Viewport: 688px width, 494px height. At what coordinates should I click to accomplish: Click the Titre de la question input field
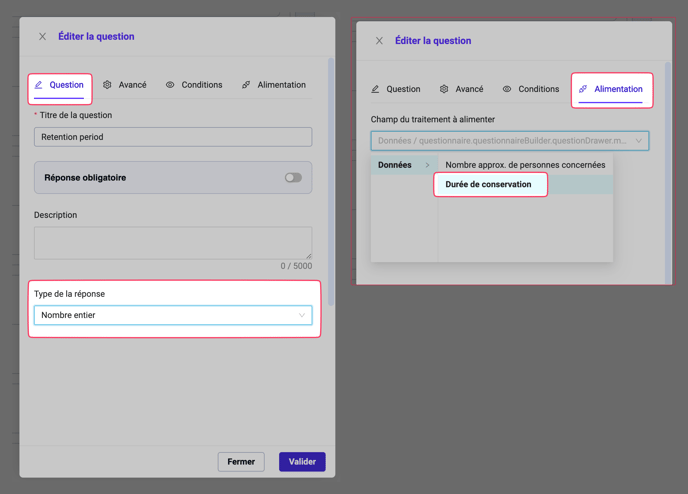[173, 137]
